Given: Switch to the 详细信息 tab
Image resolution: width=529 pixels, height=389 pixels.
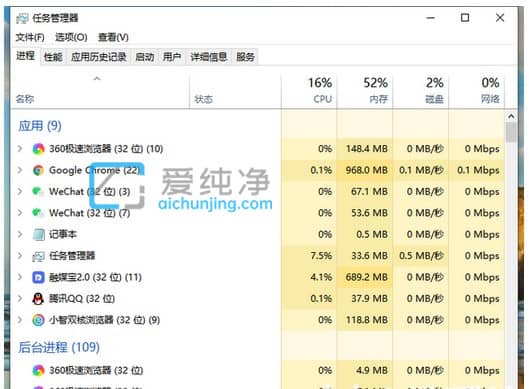Looking at the screenshot, I should (209, 57).
